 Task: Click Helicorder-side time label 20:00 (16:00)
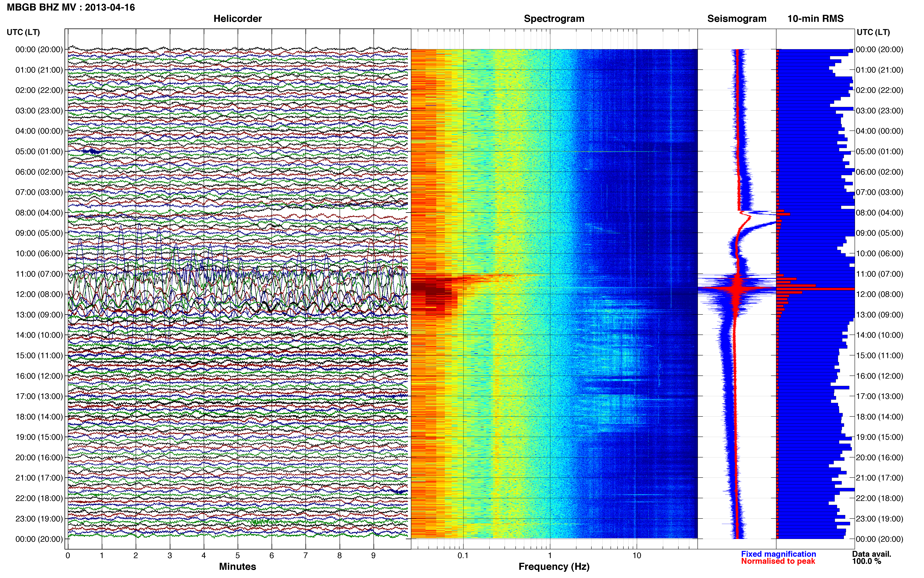click(39, 458)
